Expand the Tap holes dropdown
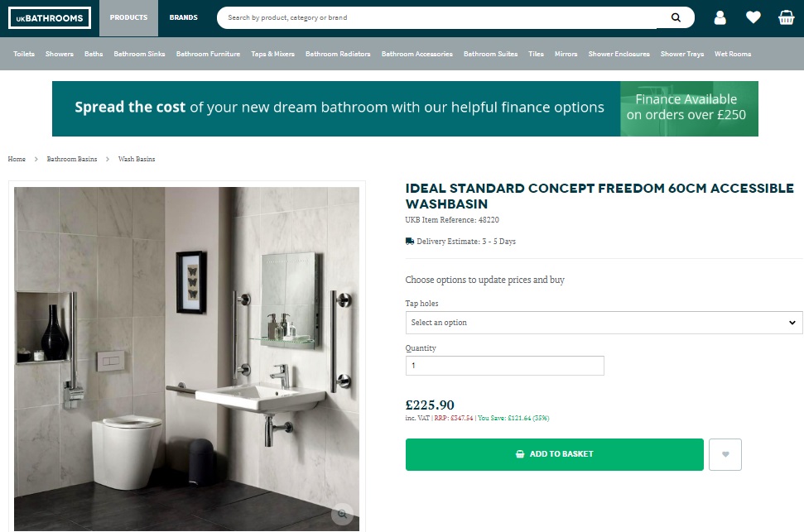 click(x=604, y=323)
